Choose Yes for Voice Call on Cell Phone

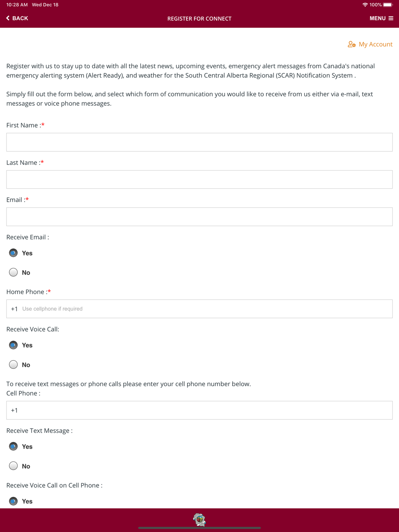click(x=14, y=501)
